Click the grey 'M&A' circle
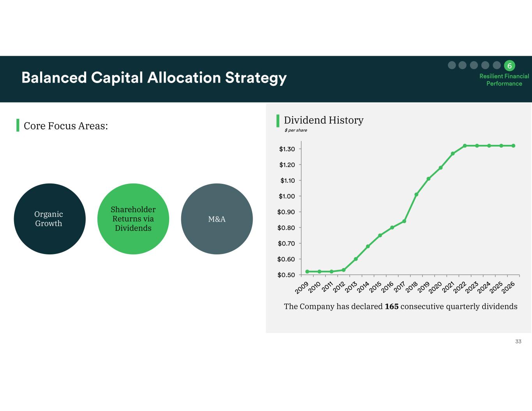The image size is (532, 411). coord(217,219)
